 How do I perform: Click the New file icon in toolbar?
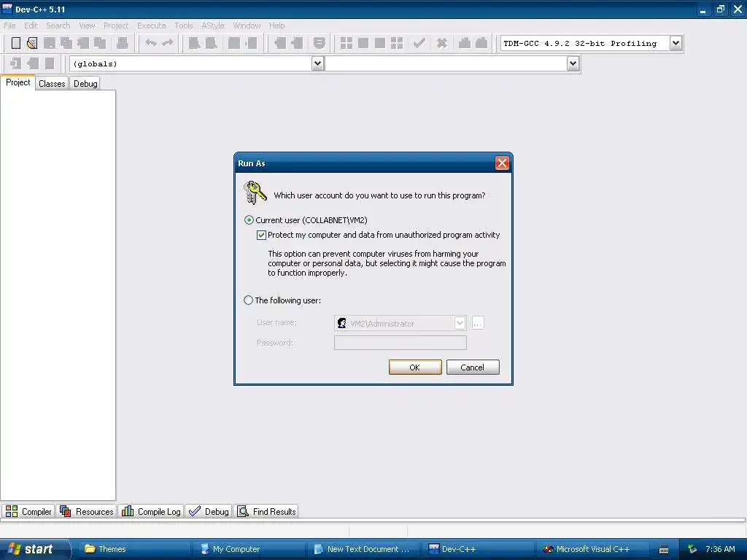pos(16,43)
